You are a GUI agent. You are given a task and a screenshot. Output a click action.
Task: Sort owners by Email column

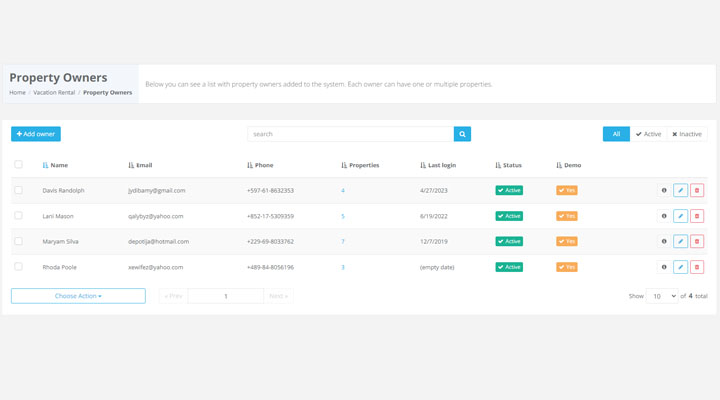tap(140, 165)
